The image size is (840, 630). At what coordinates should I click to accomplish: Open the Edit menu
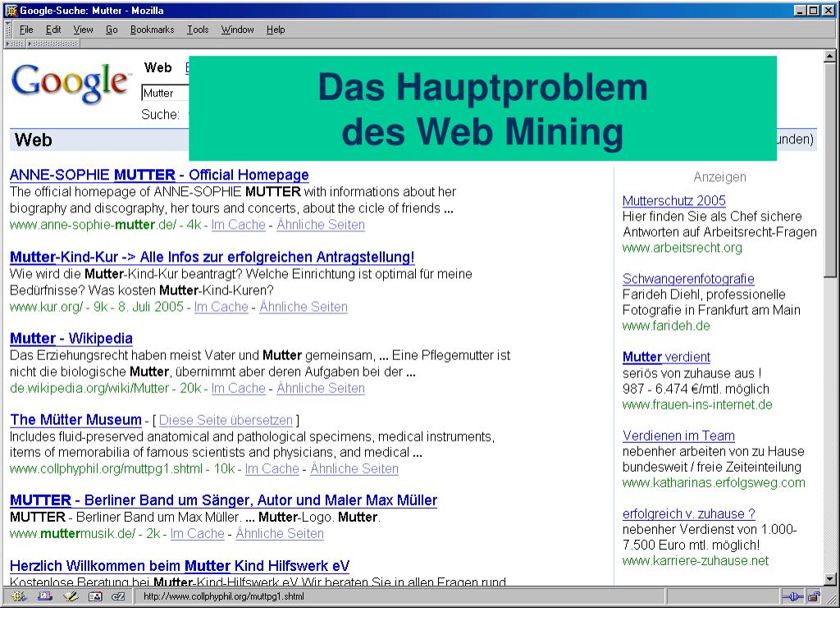[x=53, y=30]
